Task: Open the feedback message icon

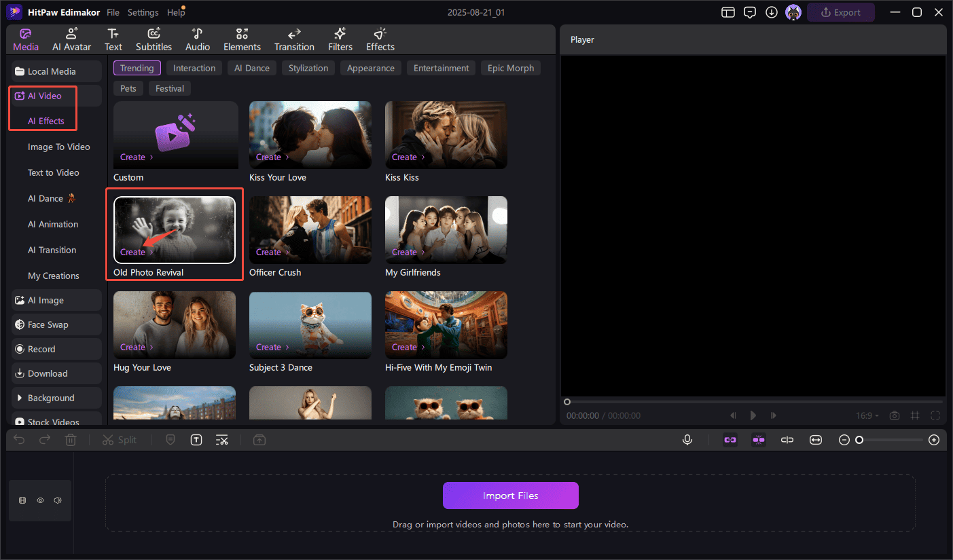Action: click(750, 12)
